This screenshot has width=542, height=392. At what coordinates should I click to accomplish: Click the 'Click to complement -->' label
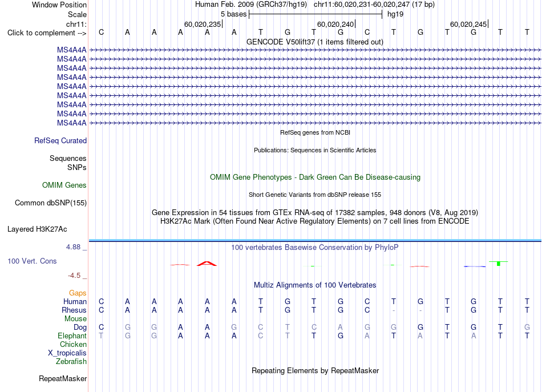coord(47,33)
